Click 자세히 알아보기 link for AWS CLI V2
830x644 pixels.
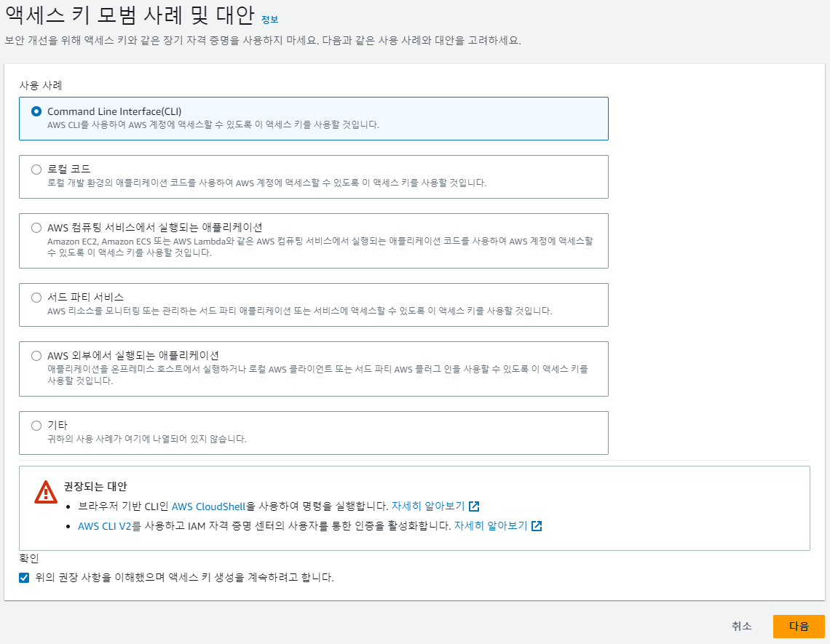point(491,525)
